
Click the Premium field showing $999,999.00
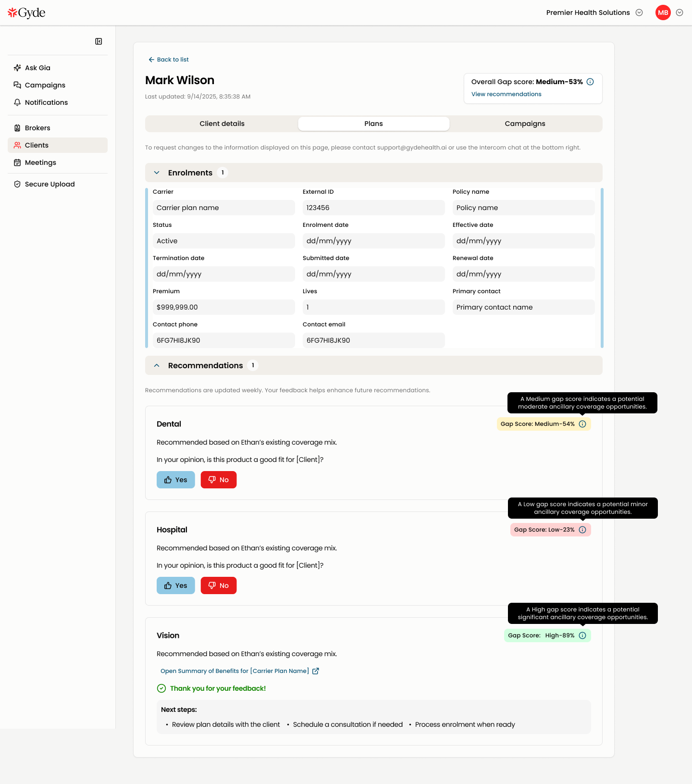click(x=224, y=307)
